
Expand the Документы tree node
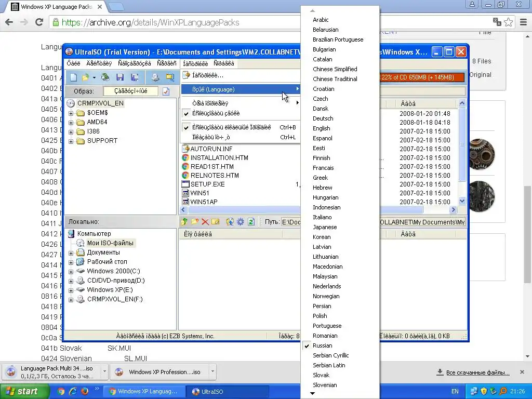[x=71, y=253]
